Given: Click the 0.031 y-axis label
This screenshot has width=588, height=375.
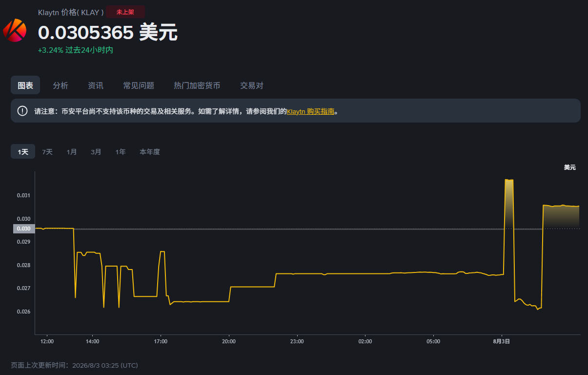Looking at the screenshot, I should [x=23, y=195].
